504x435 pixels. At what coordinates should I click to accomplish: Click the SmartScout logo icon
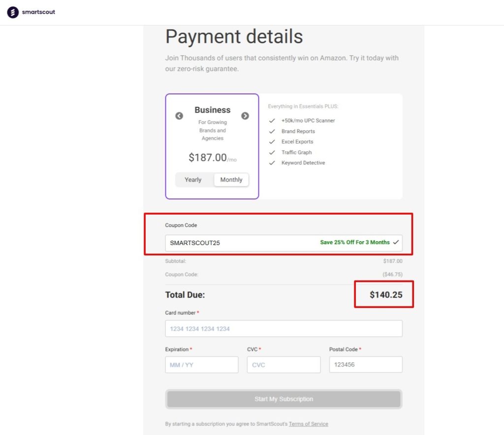(x=13, y=12)
